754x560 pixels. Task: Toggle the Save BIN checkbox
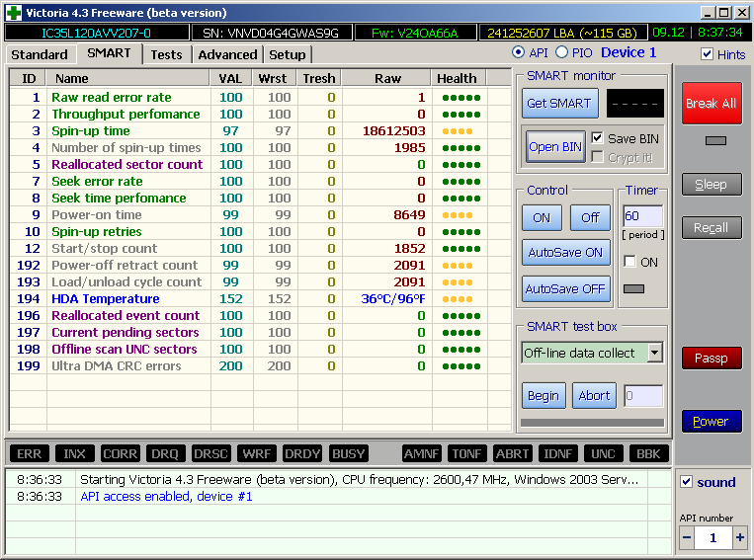click(x=597, y=138)
